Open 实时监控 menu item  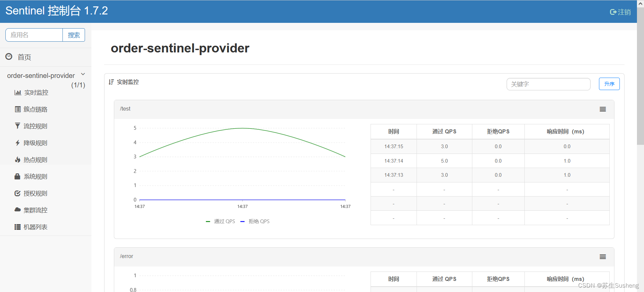pyautogui.click(x=36, y=92)
